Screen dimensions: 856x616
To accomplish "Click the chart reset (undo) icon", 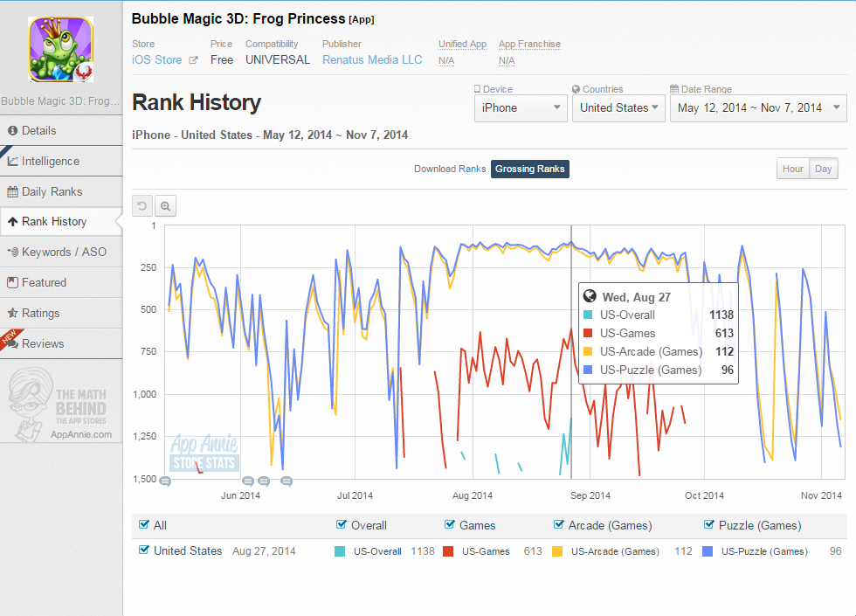I will tap(142, 206).
